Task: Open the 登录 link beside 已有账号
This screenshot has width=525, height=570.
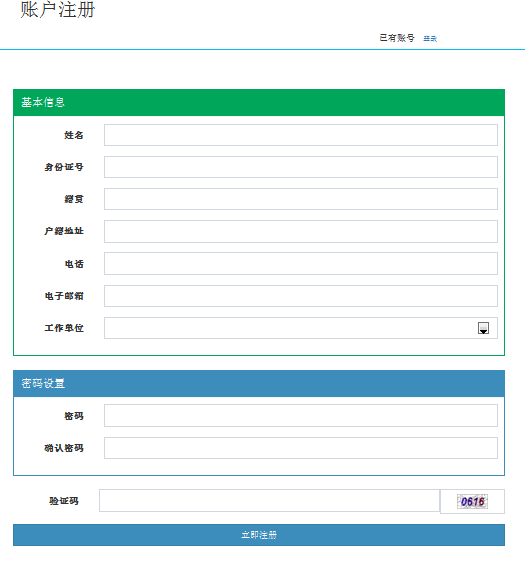Action: click(x=430, y=38)
